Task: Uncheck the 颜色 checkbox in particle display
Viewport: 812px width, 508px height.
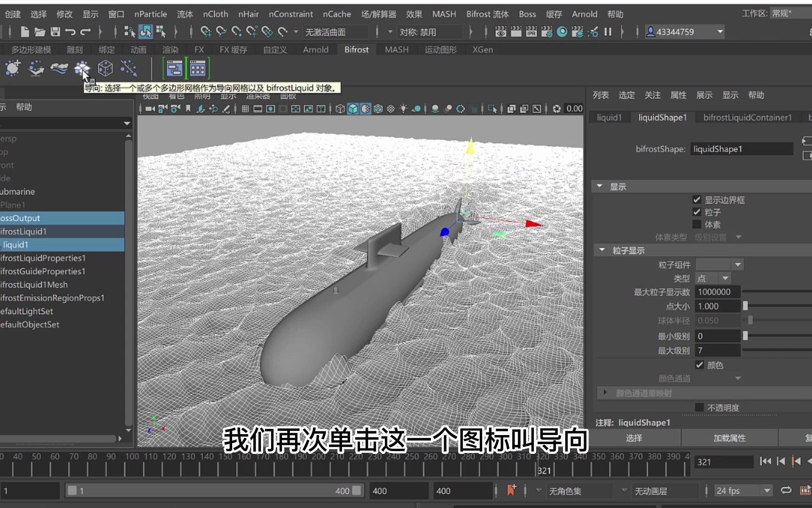Action: point(700,365)
